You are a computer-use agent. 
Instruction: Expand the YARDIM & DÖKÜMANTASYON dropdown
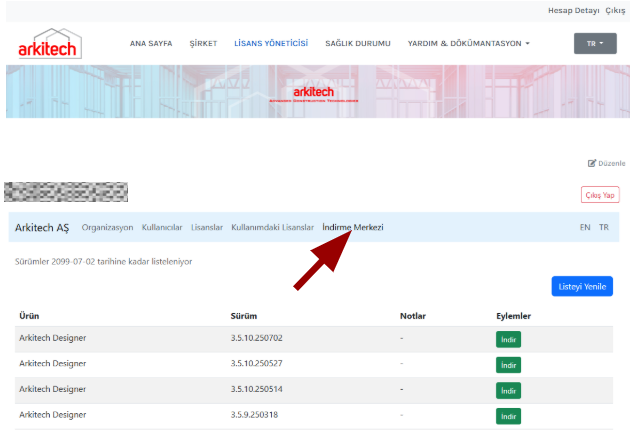(x=468, y=43)
